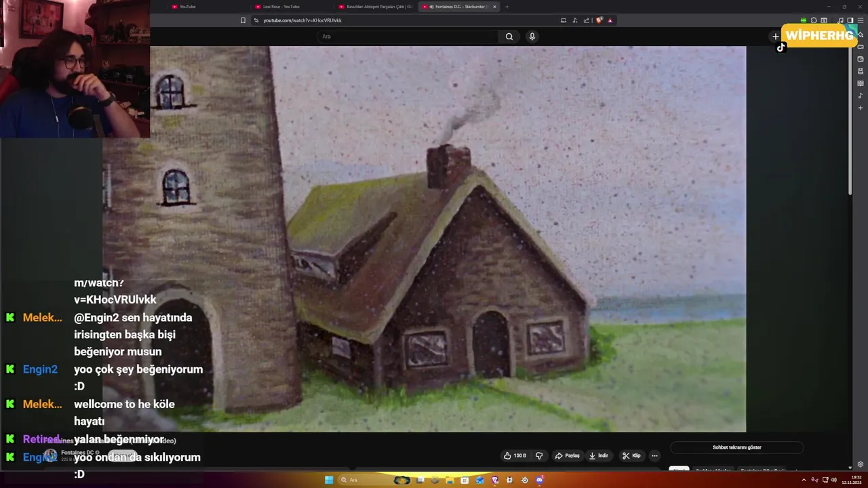
Task: Open a new browser tab
Action: pos(507,7)
